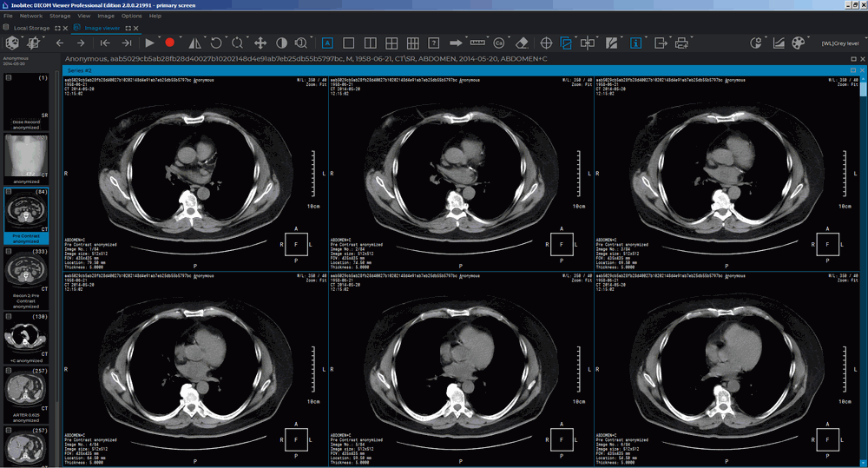Open the Storage menu
868x468 pixels.
60,16
